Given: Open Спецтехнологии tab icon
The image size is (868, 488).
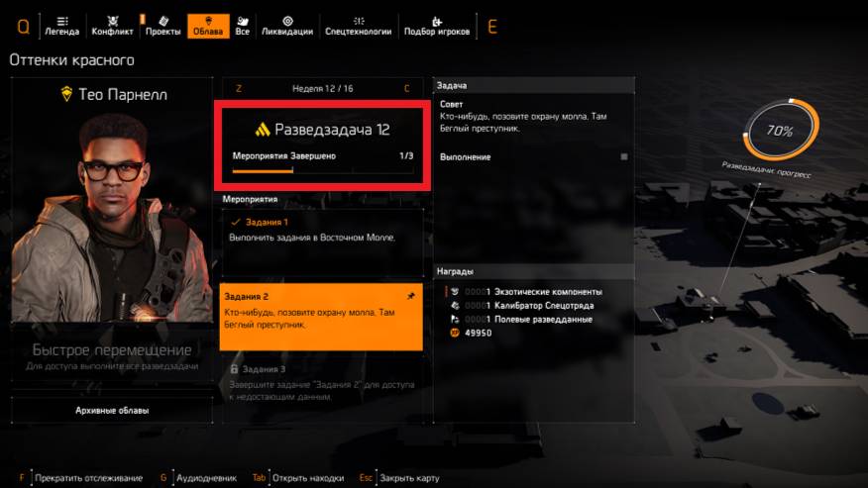Looking at the screenshot, I should coord(358,21).
